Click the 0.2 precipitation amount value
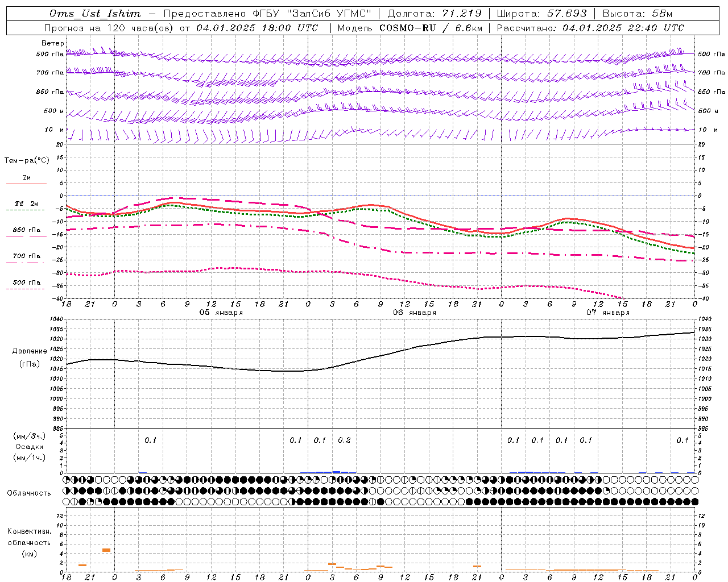The height and width of the screenshot is (582, 728). coord(344,440)
